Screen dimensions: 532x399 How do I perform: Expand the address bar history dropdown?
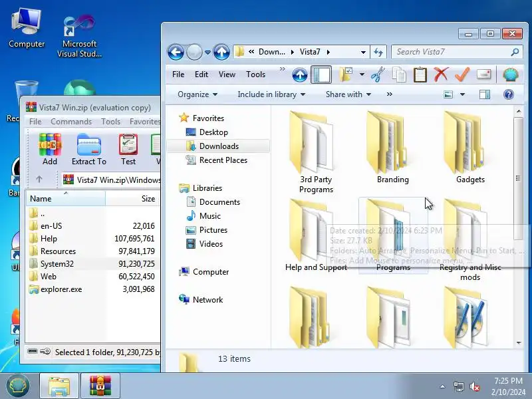click(363, 53)
